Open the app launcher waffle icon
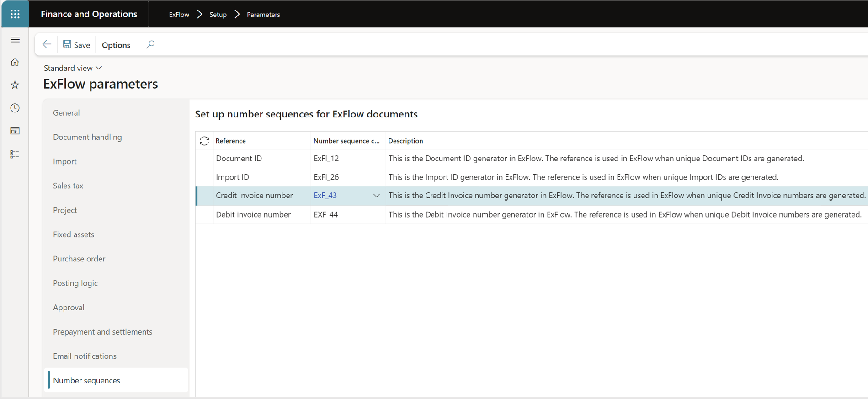 (x=15, y=14)
